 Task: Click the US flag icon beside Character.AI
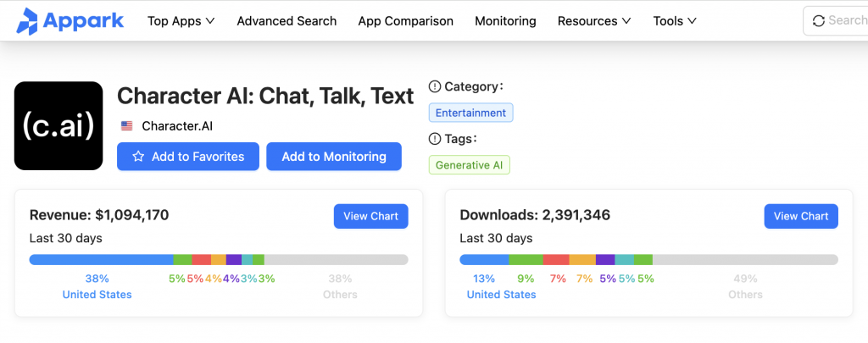127,126
